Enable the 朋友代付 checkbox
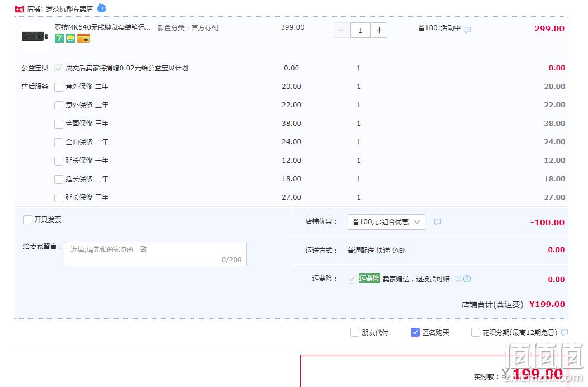The height and width of the screenshot is (387, 588). click(x=355, y=332)
